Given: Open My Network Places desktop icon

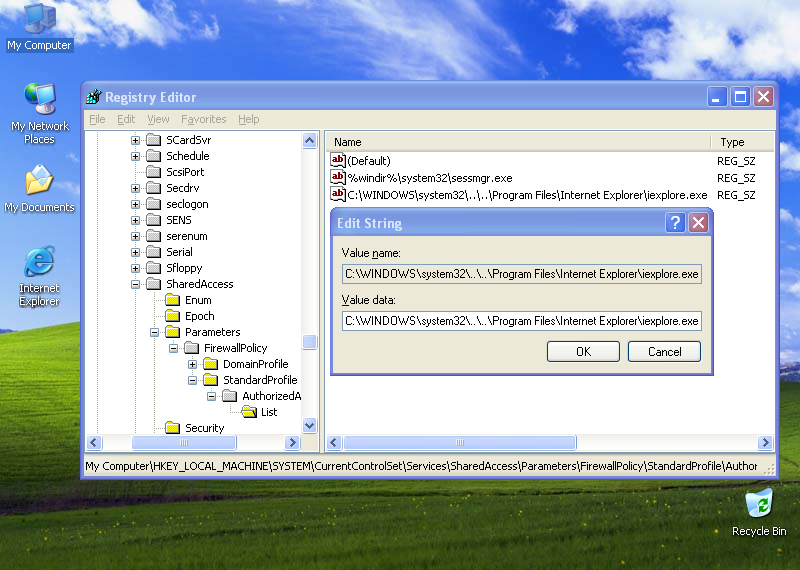Looking at the screenshot, I should click(39, 113).
